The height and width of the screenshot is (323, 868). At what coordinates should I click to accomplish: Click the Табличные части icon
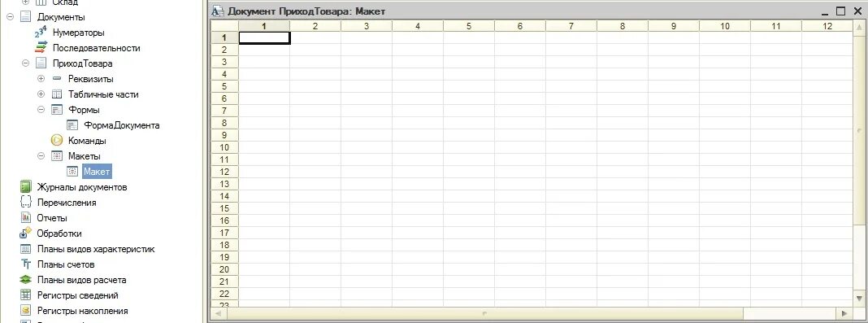(x=56, y=94)
